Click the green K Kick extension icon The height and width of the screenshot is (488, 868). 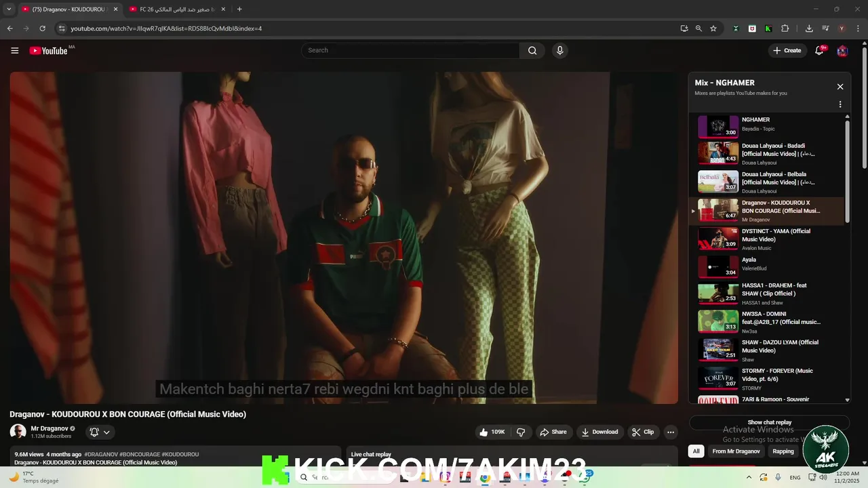[768, 28]
